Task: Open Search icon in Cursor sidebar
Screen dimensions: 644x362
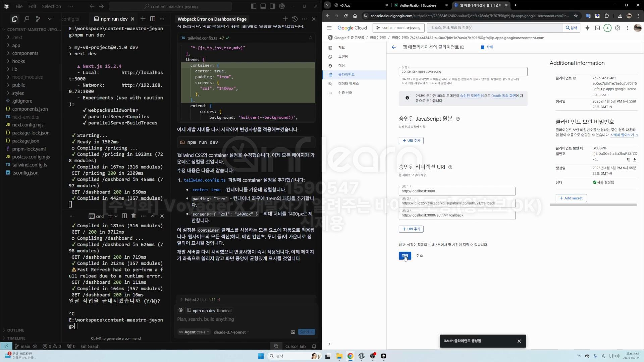Action: click(x=26, y=19)
